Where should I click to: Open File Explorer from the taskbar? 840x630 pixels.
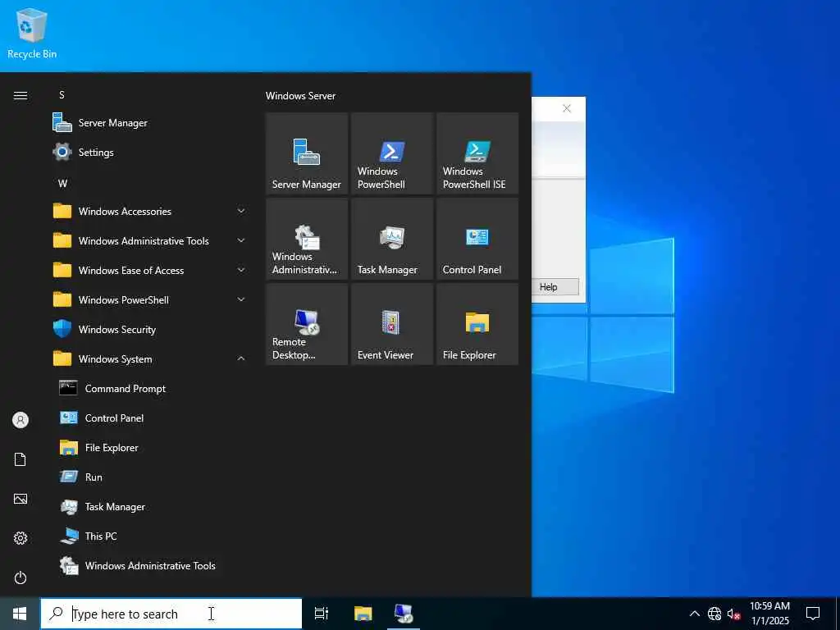pyautogui.click(x=363, y=614)
